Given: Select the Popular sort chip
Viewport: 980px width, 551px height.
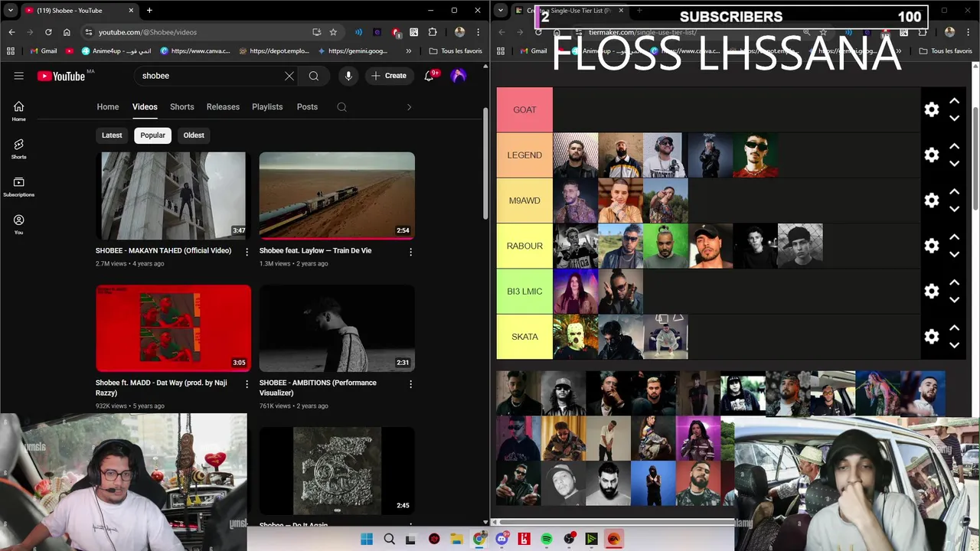Looking at the screenshot, I should pyautogui.click(x=152, y=135).
